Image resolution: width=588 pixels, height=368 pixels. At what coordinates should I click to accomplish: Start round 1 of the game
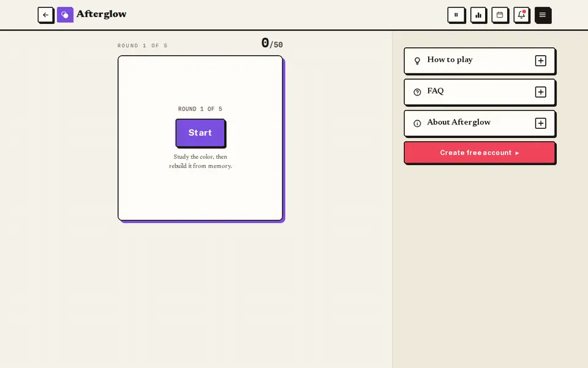pos(200,132)
